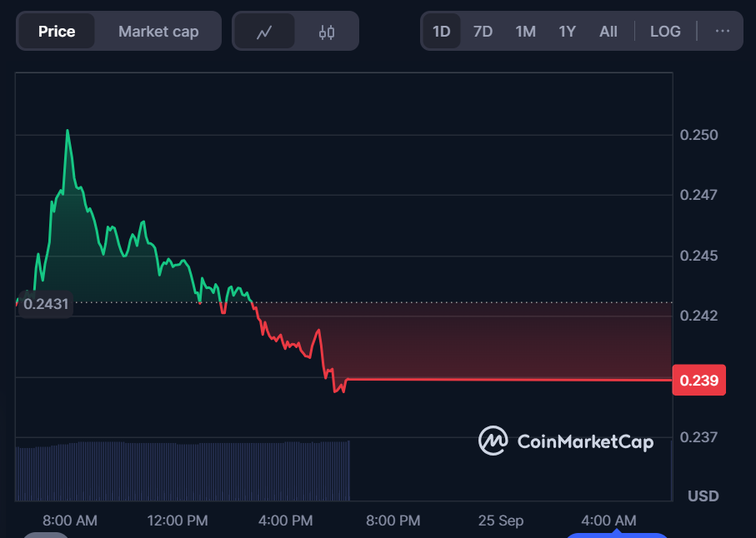
Task: Click the red 0.239 current price label
Action: tap(698, 381)
